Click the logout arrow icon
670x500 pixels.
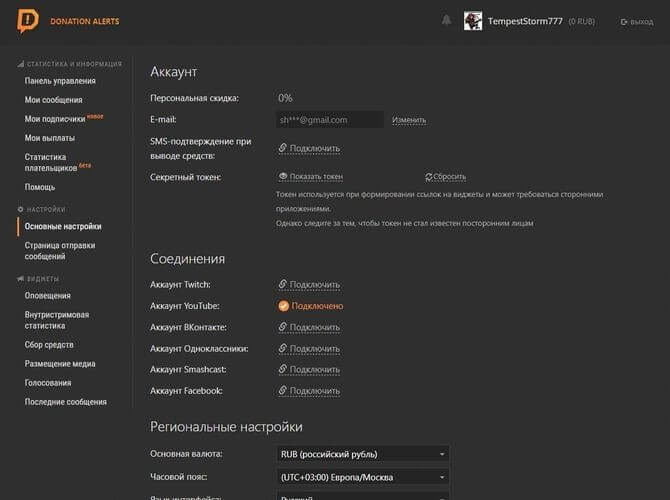click(x=624, y=22)
